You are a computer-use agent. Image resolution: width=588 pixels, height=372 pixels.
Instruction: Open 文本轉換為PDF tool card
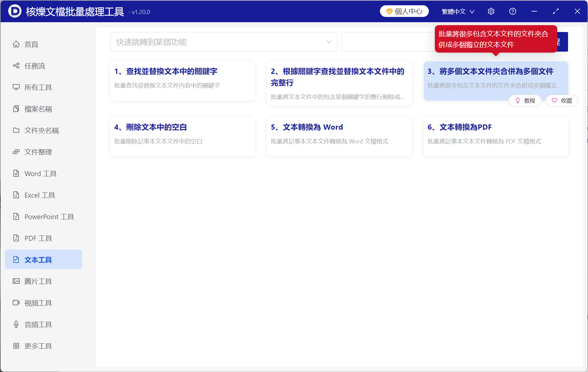tap(495, 137)
